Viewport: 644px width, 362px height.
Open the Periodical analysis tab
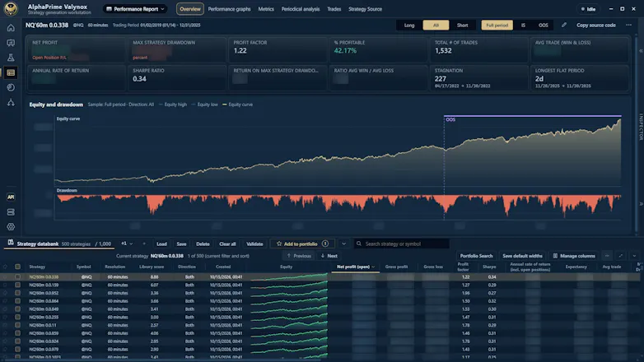click(x=301, y=9)
